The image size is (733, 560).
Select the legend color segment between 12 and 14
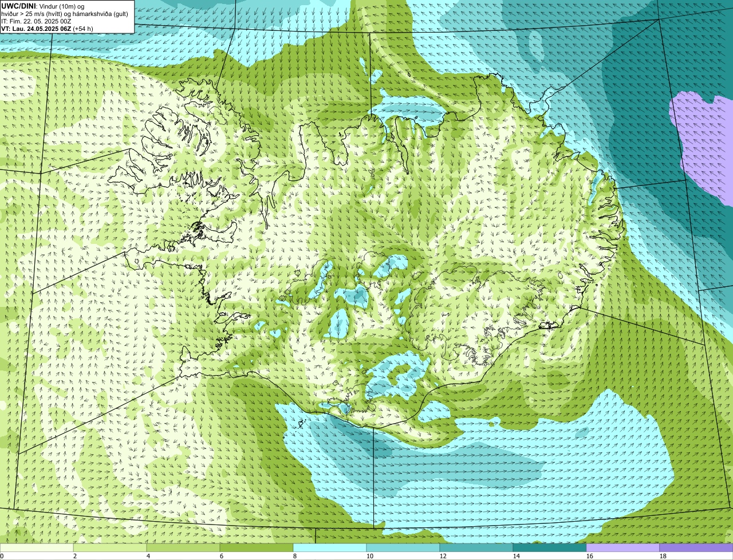(x=476, y=547)
